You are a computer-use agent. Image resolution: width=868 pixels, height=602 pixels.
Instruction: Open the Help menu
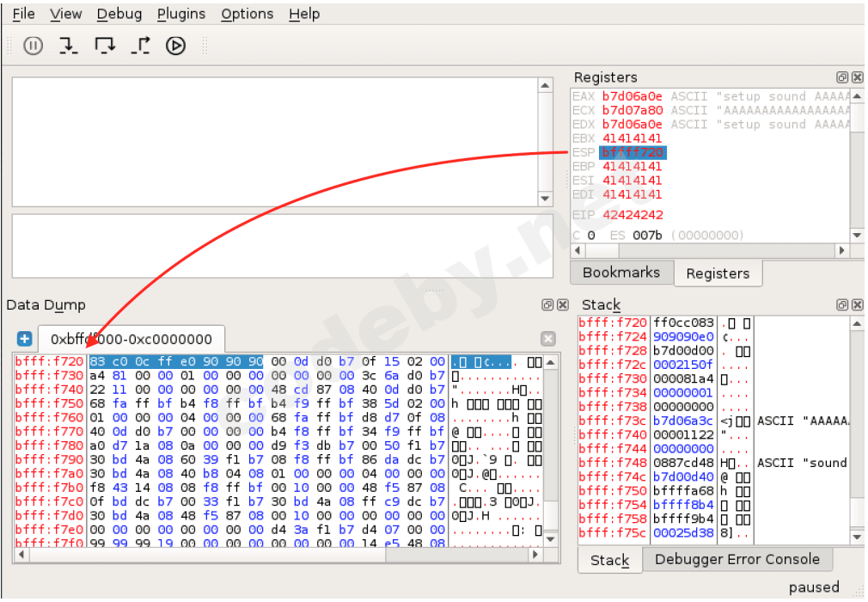(x=304, y=14)
